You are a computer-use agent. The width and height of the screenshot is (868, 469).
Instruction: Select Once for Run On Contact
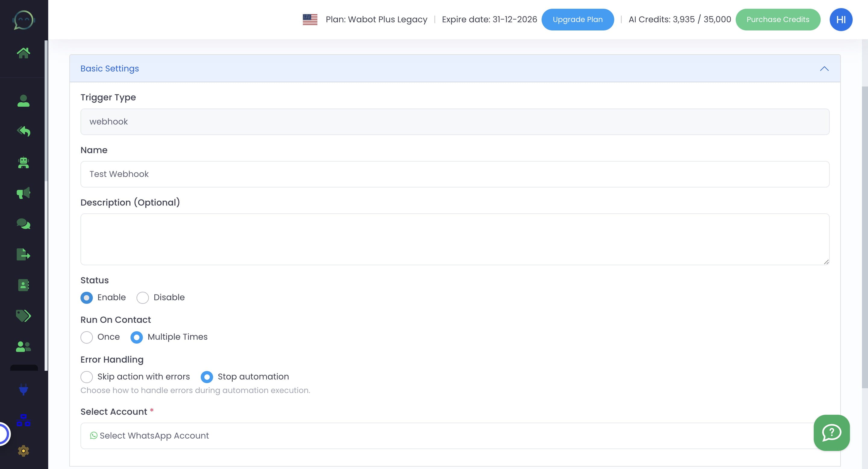click(86, 337)
